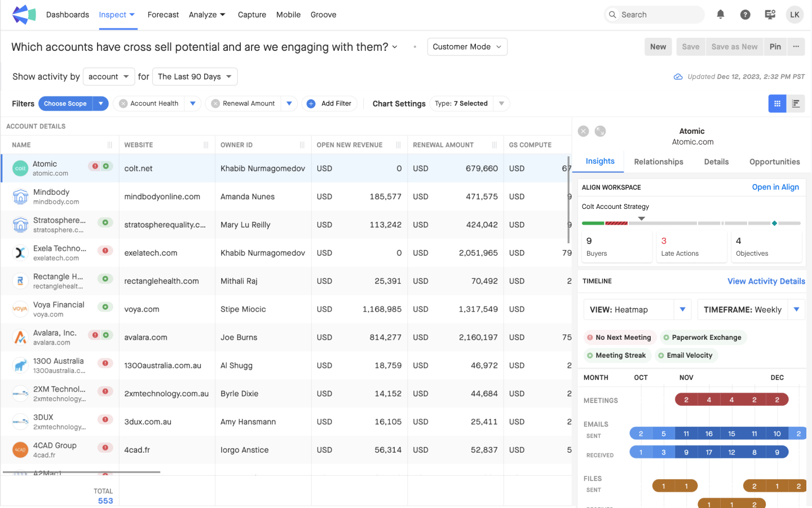
Task: Click the green segment of strategy progress bar
Action: 593,224
